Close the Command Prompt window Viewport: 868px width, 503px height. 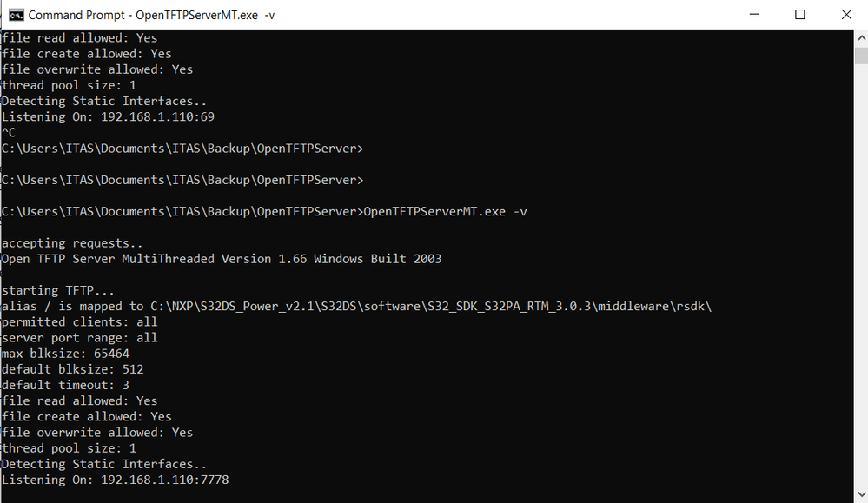coord(845,15)
